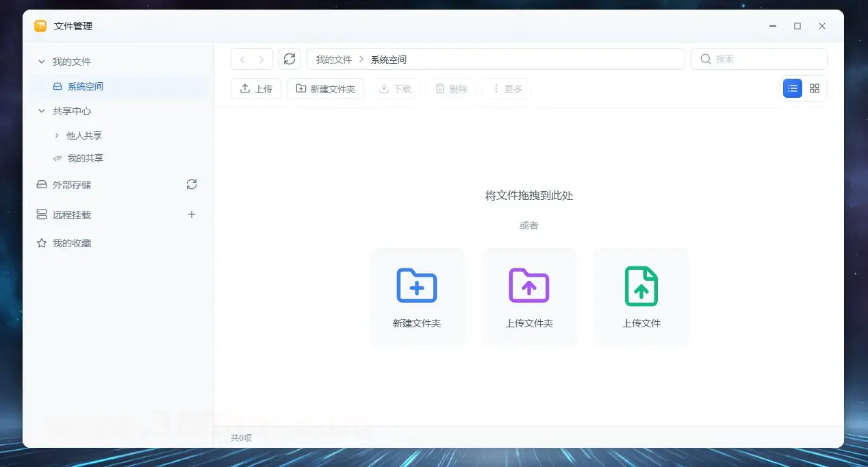This screenshot has height=467, width=868.
Task: Click 我的文件 in the breadcrumb path
Action: [333, 60]
